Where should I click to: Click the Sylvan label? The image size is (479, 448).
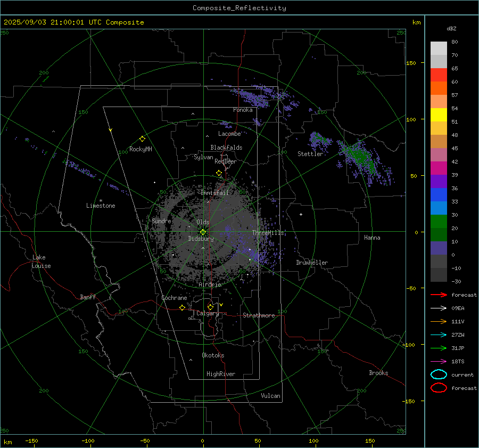(x=203, y=157)
